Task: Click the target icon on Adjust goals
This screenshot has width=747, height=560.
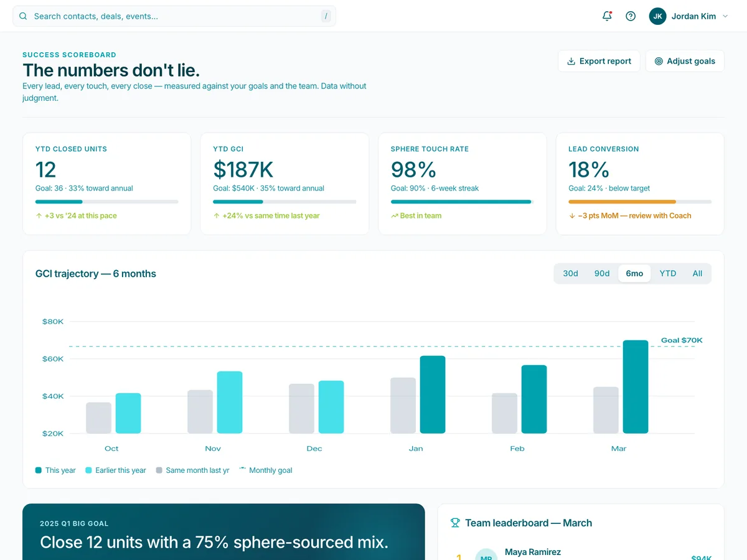Action: (x=659, y=61)
